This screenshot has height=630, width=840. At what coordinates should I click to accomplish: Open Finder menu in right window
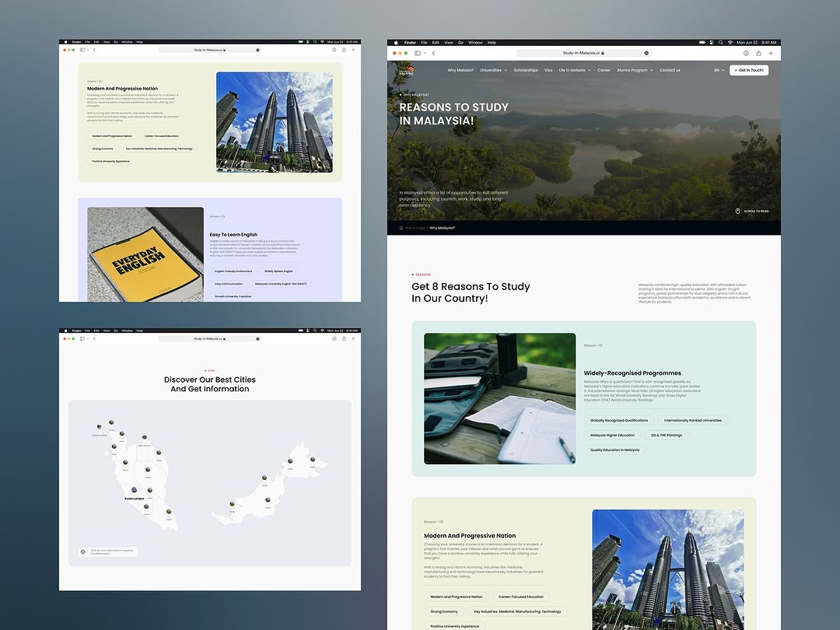410,42
